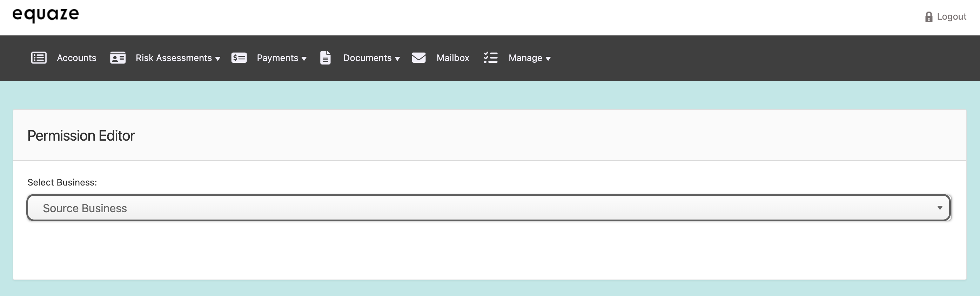This screenshot has height=296, width=980.
Task: Click the equaze logo
Action: 46,14
